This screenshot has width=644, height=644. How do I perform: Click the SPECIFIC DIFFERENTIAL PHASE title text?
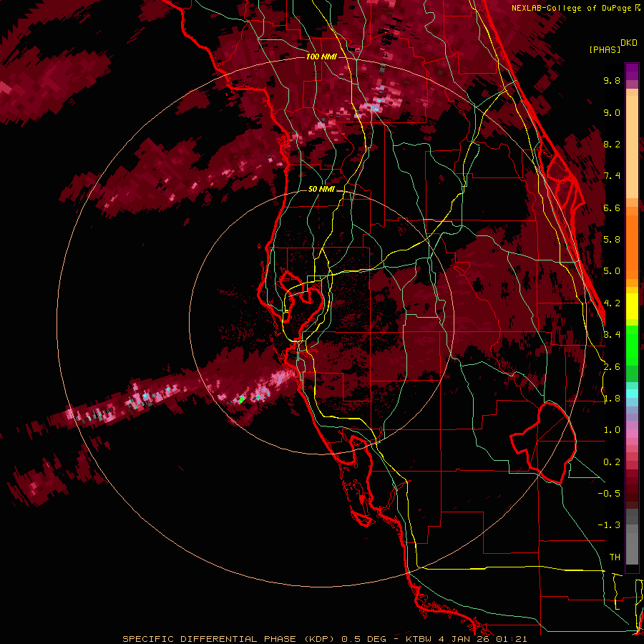(x=209, y=639)
